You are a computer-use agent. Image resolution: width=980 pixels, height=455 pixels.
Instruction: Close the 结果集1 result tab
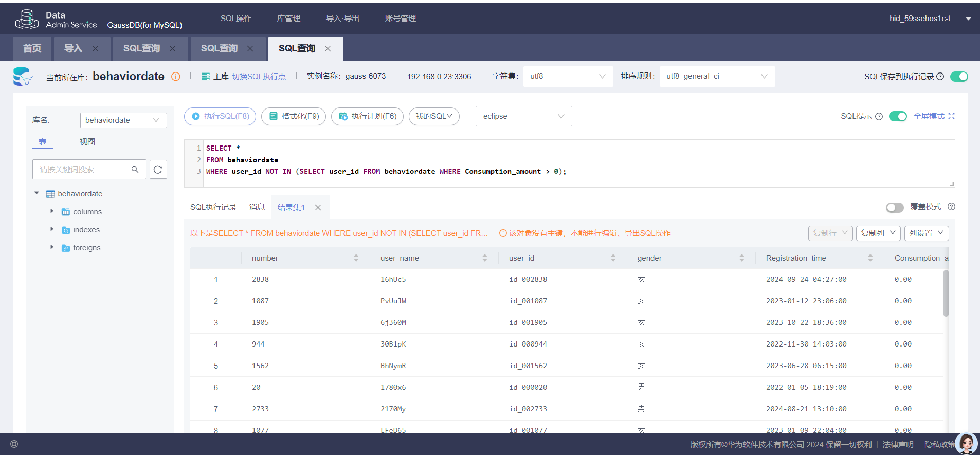pos(318,207)
